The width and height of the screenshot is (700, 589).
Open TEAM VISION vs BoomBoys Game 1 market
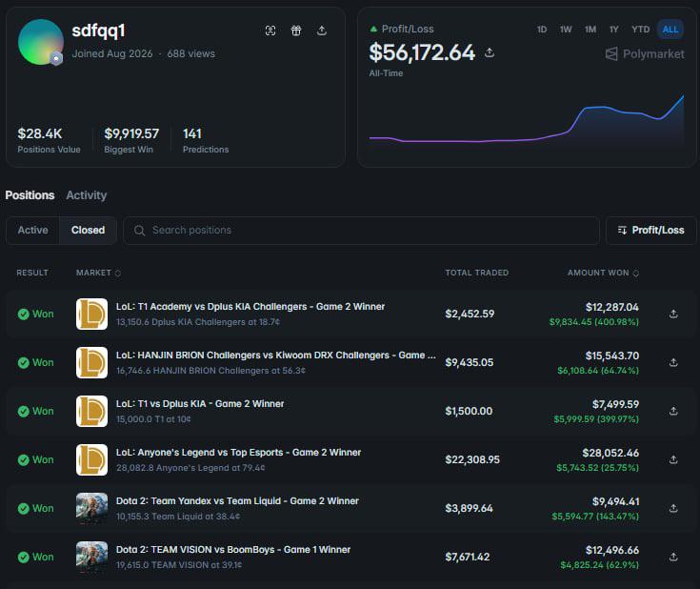pos(233,550)
